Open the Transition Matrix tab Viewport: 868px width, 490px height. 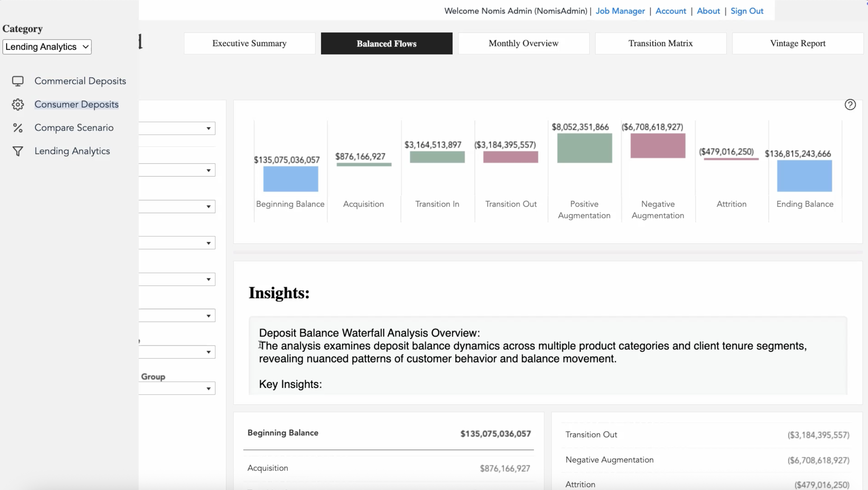(660, 43)
